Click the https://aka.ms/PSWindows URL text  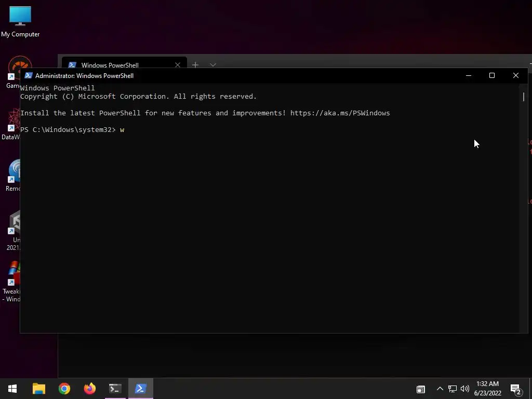click(x=340, y=113)
